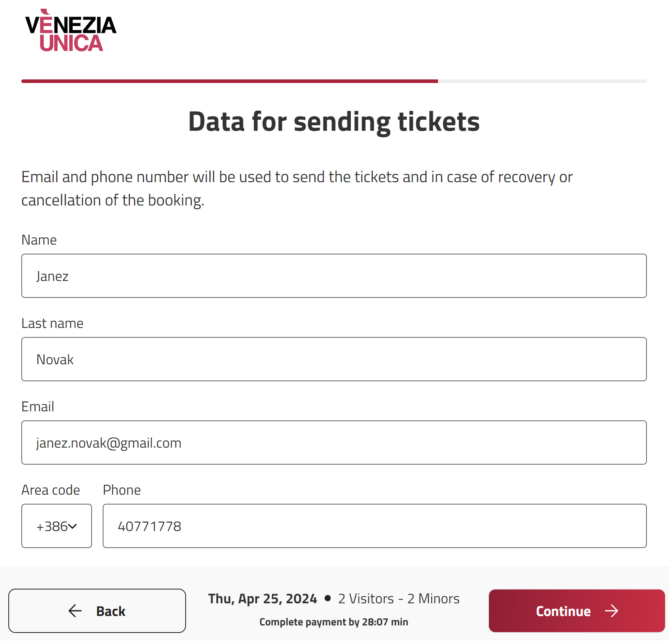The height and width of the screenshot is (644, 669).
Task: Click the "Name" field label
Action: pyautogui.click(x=39, y=240)
